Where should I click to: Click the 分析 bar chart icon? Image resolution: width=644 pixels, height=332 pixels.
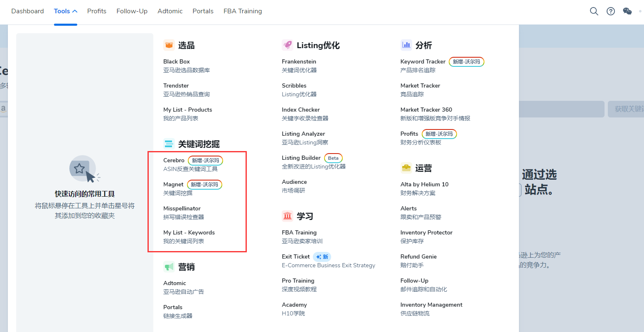tap(406, 45)
